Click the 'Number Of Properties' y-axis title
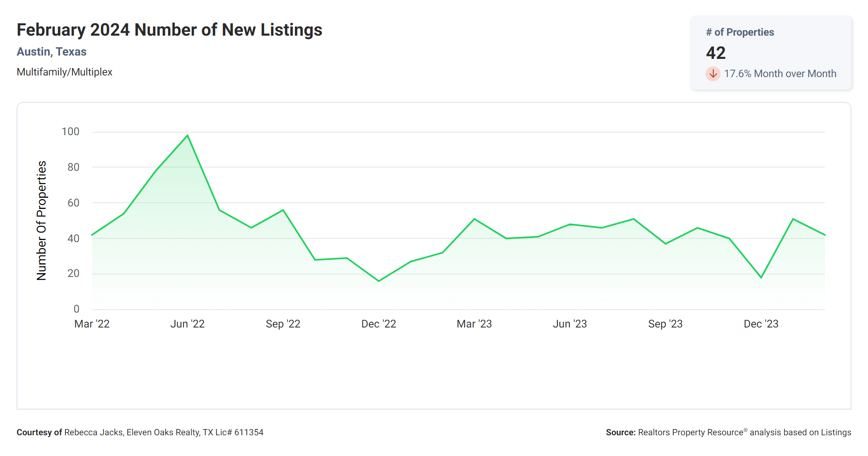This screenshot has width=868, height=456. pyautogui.click(x=41, y=221)
